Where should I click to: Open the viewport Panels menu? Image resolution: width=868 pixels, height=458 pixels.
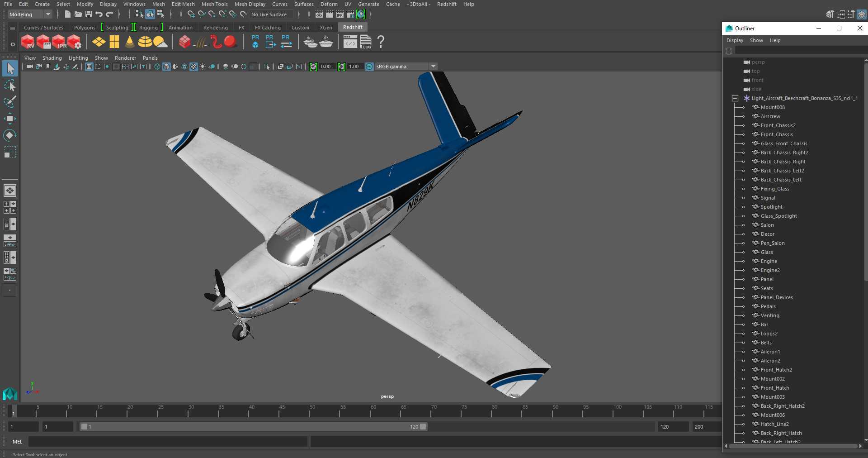150,58
